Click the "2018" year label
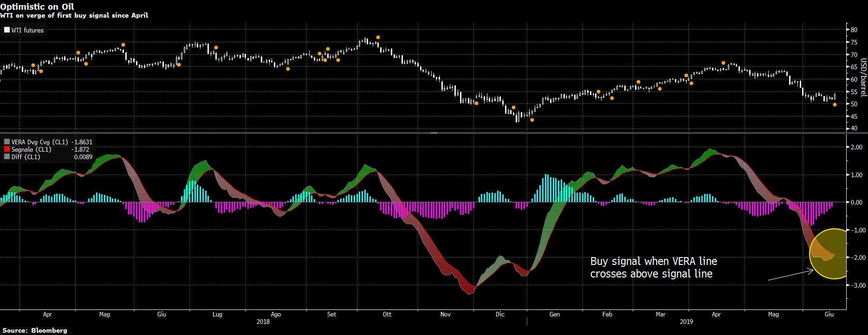868x335 pixels. pyautogui.click(x=263, y=322)
